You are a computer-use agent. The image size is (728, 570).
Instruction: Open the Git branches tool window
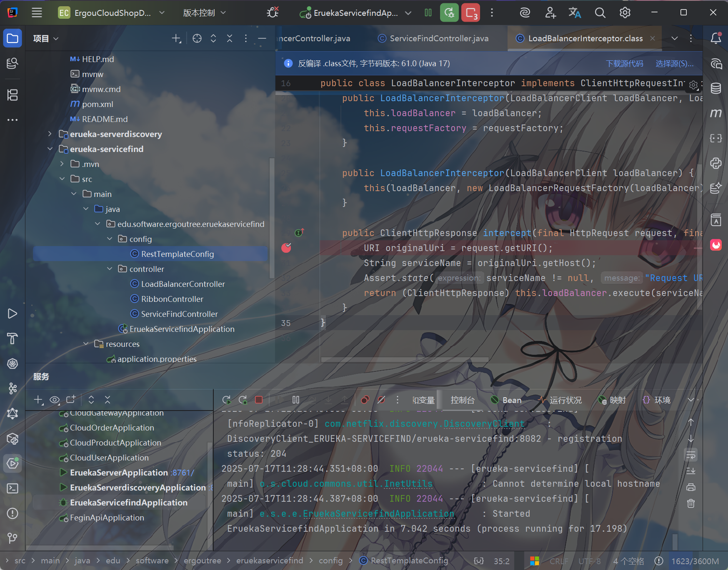pyautogui.click(x=13, y=538)
